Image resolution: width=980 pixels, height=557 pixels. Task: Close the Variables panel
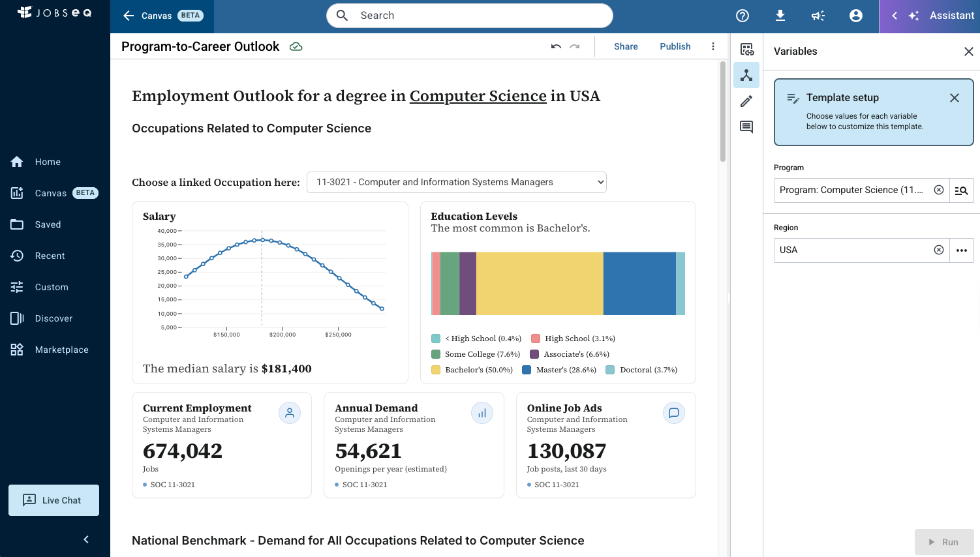coord(969,52)
